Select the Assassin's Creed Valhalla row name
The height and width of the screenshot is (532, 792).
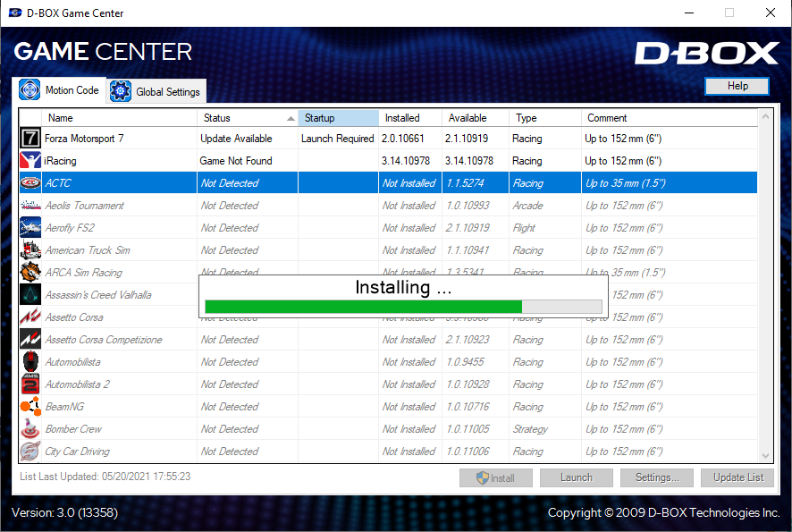click(98, 295)
